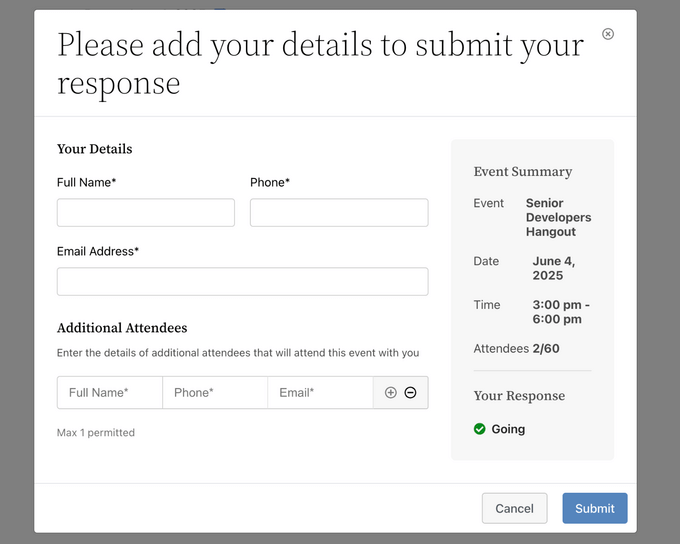Click the Senior Developers Hangout event name
The image size is (680, 544).
(x=558, y=217)
